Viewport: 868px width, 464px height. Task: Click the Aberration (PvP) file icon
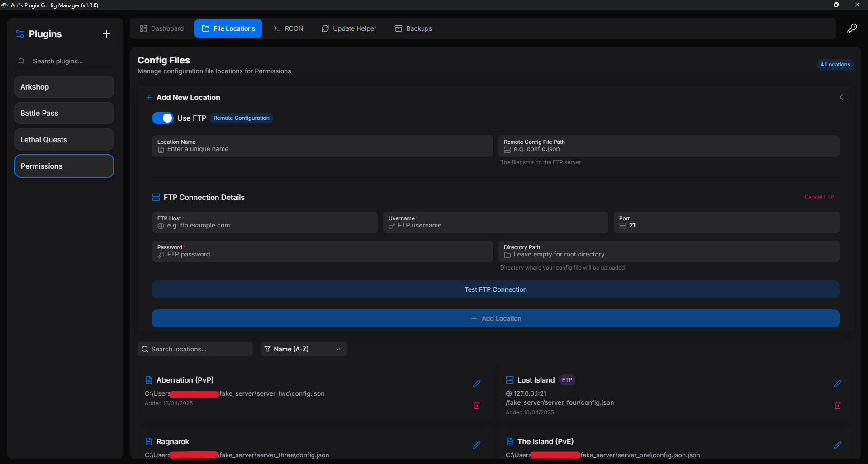pos(148,380)
